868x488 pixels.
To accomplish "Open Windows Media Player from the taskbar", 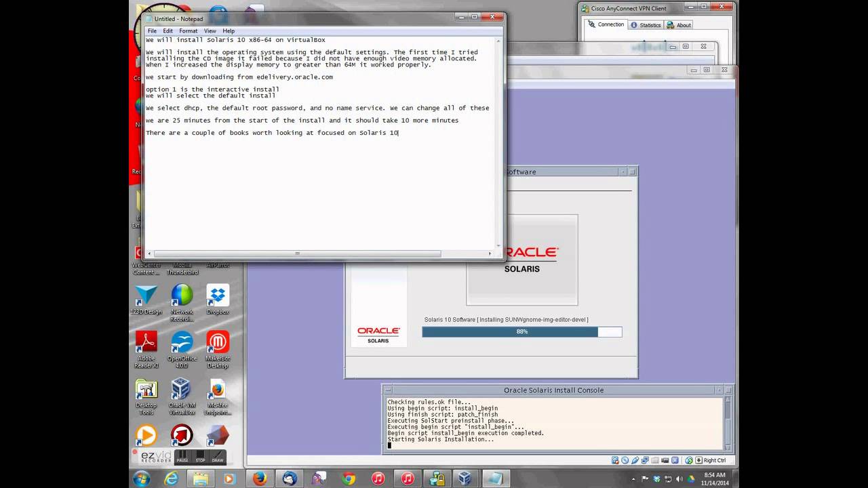I will coord(229,479).
